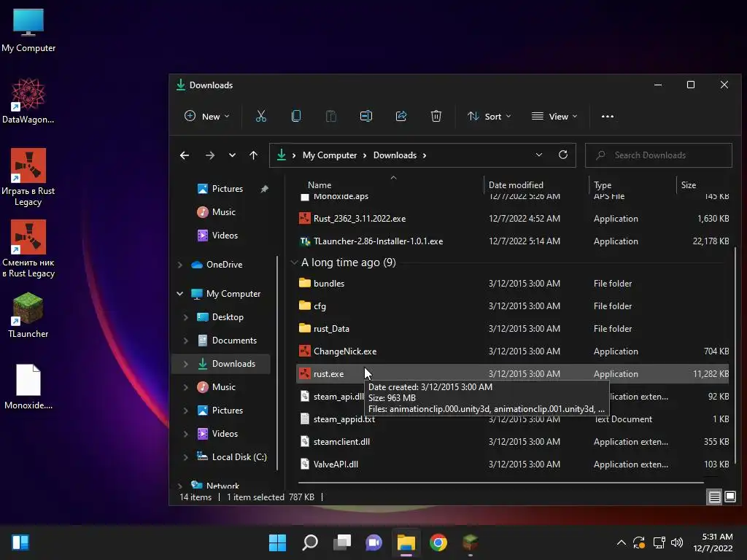Select the DataWagon desktop shortcut
This screenshot has height=560, width=747.
[x=28, y=101]
